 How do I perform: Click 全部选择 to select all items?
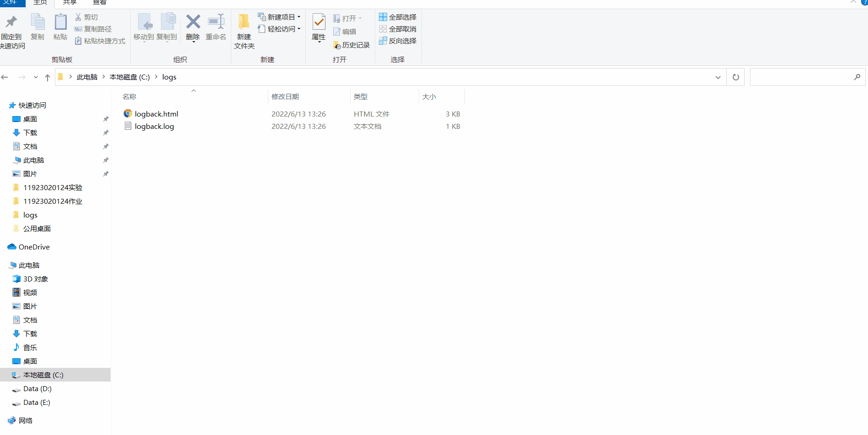coord(397,17)
